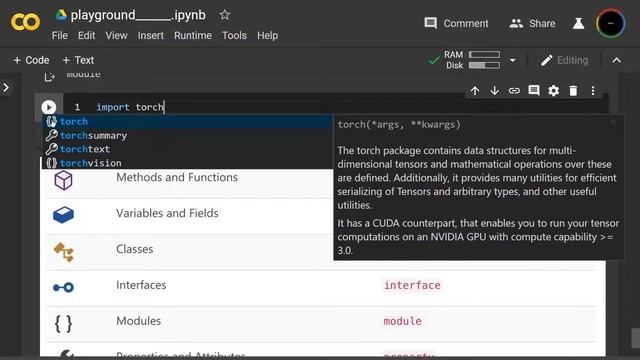Close the documentation tooltip panel
The image size is (640, 360).
coord(613,122)
